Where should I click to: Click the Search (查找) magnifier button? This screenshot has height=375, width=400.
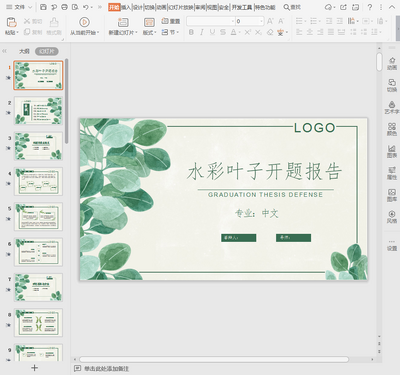[292, 7]
